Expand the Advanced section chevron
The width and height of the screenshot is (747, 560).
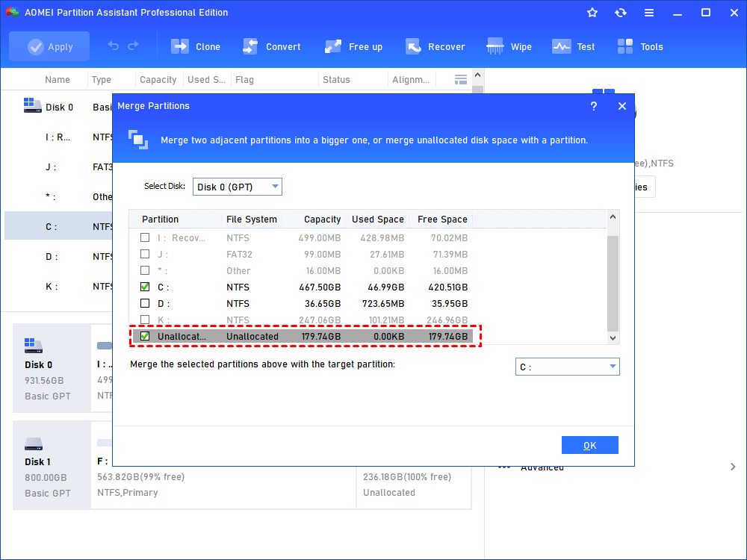click(733, 467)
